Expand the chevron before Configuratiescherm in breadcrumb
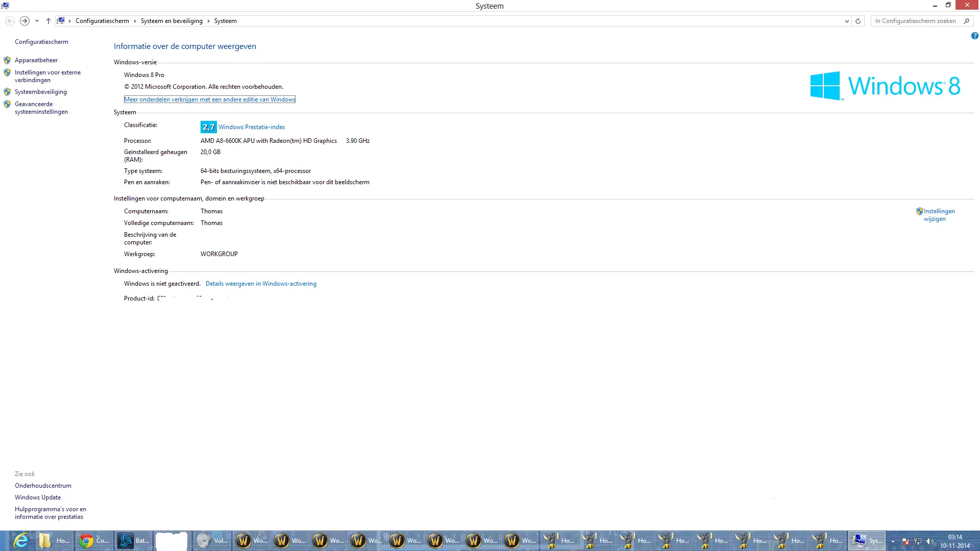 click(x=70, y=21)
